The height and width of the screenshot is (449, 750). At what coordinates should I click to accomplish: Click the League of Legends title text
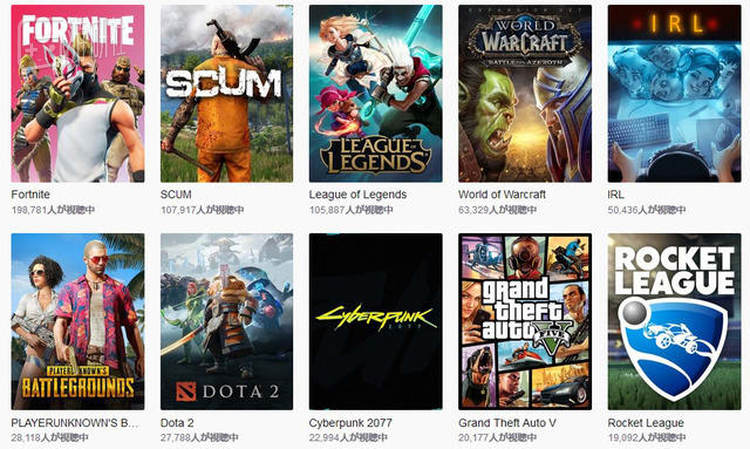coord(358,195)
